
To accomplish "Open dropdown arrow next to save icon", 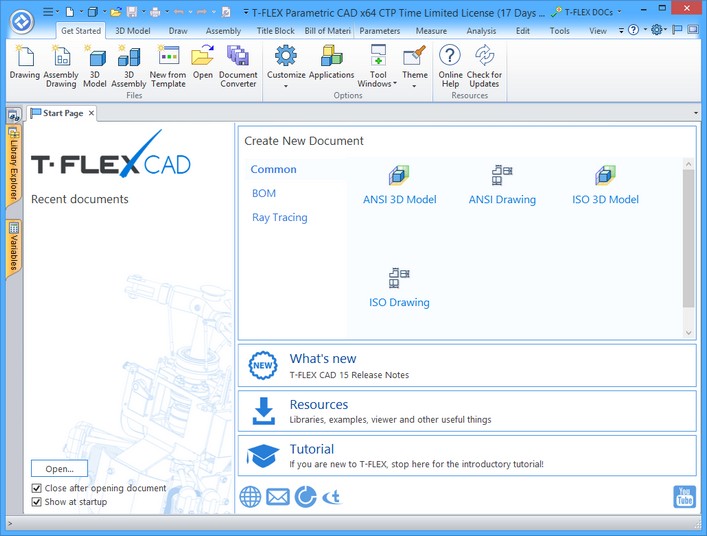I will point(143,12).
